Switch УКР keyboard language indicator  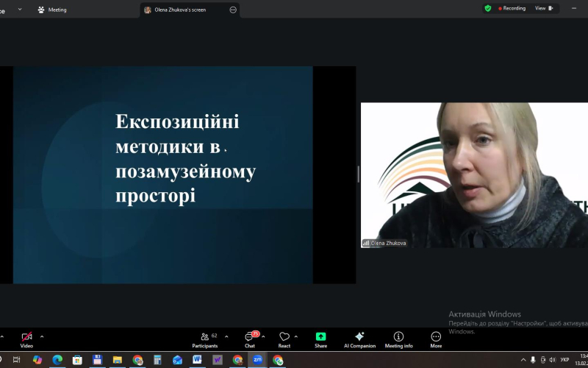564,360
